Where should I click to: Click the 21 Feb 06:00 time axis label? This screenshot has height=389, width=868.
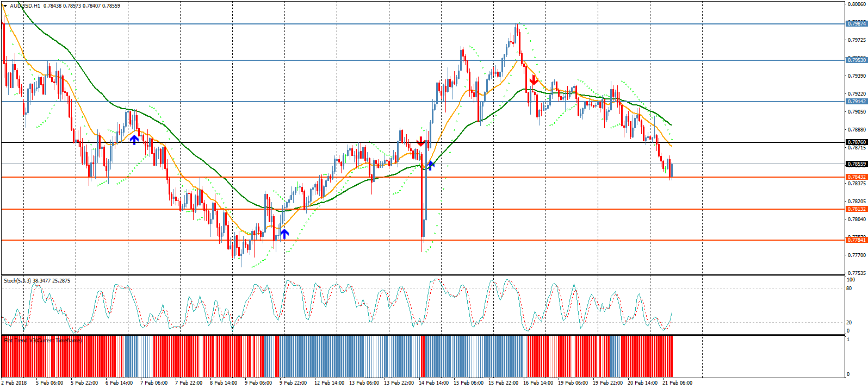tap(677, 383)
